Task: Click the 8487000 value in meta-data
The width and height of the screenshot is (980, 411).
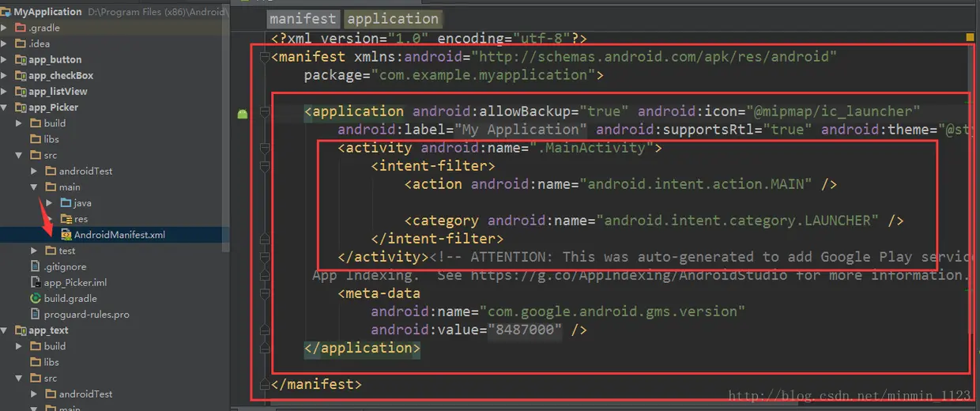Action: (x=525, y=330)
